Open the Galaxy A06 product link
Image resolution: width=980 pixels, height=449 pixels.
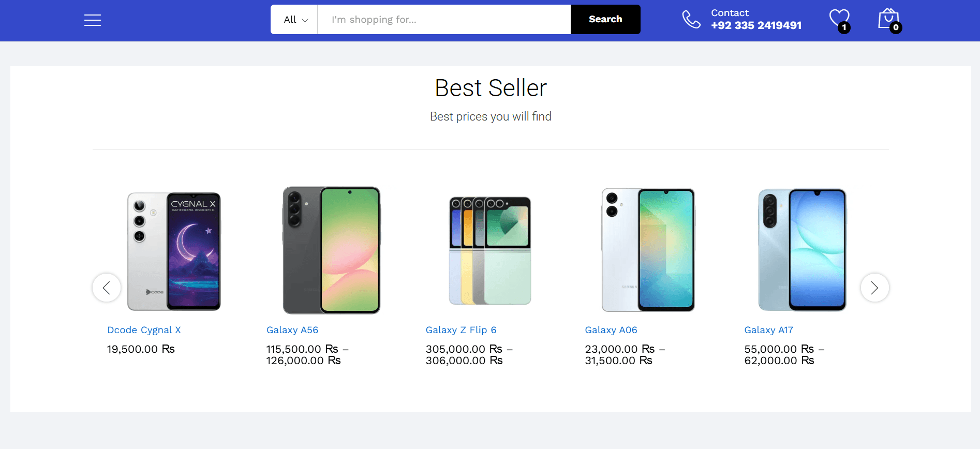[611, 330]
